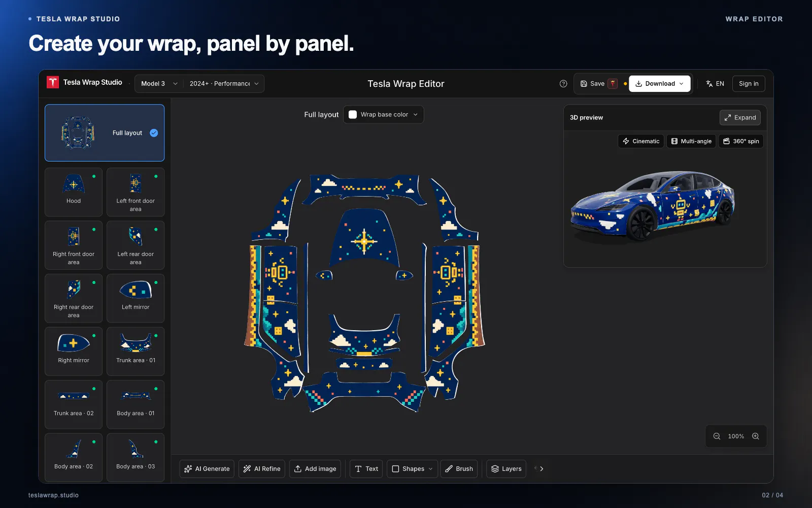Click the 100% zoom level

pos(736,436)
